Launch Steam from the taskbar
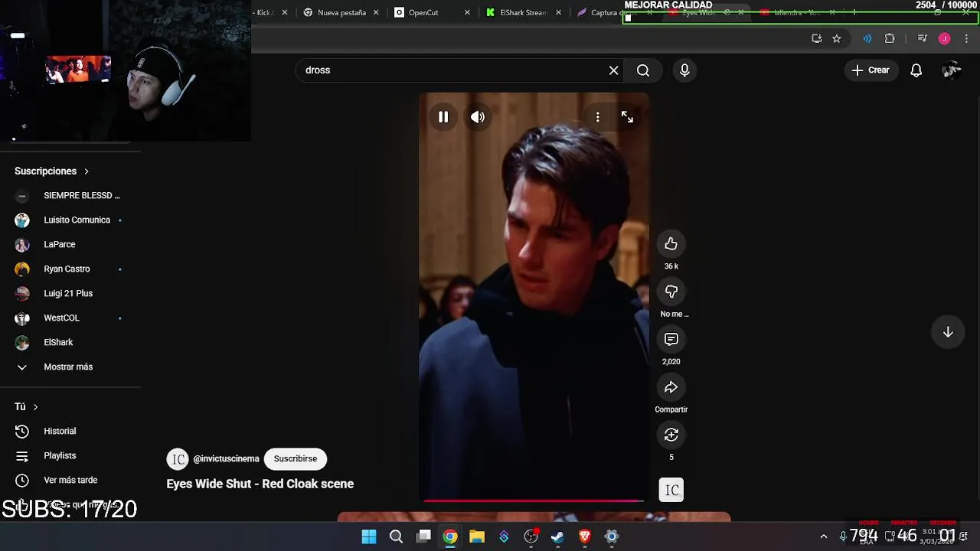The image size is (980, 551). click(557, 536)
